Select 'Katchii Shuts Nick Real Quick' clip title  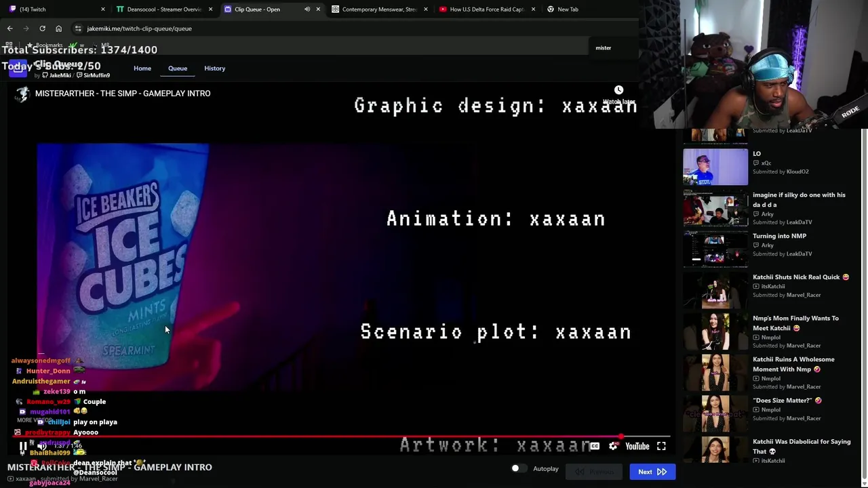point(801,277)
